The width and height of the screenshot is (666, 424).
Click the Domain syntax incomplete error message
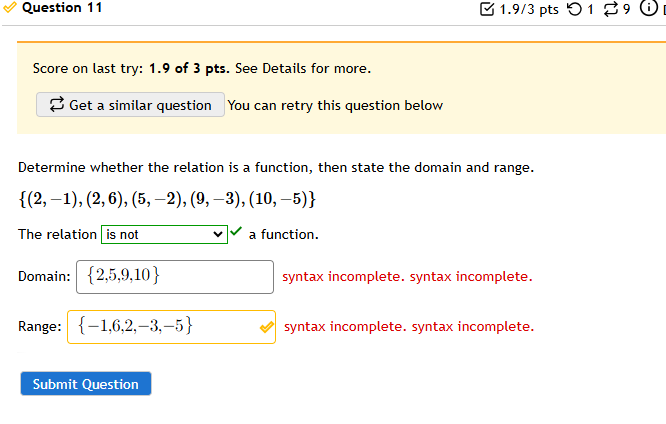[x=407, y=277]
